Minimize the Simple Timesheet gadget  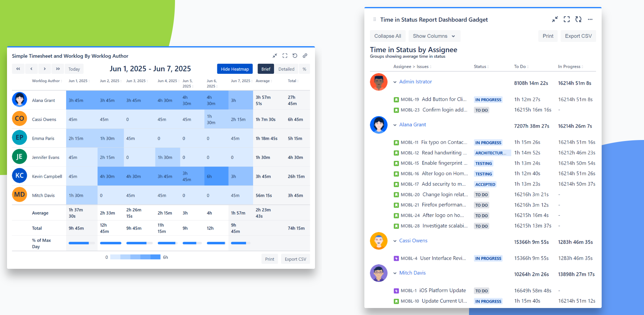point(275,56)
